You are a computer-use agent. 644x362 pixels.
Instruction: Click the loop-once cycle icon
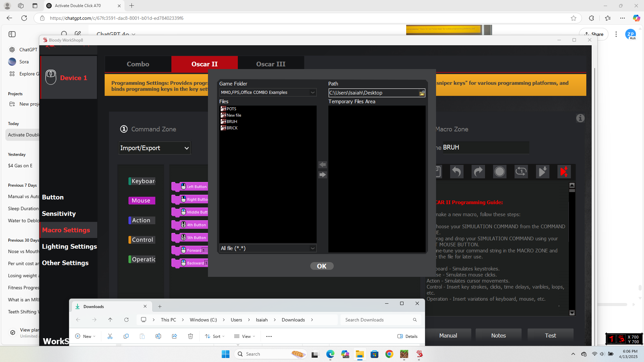(521, 172)
